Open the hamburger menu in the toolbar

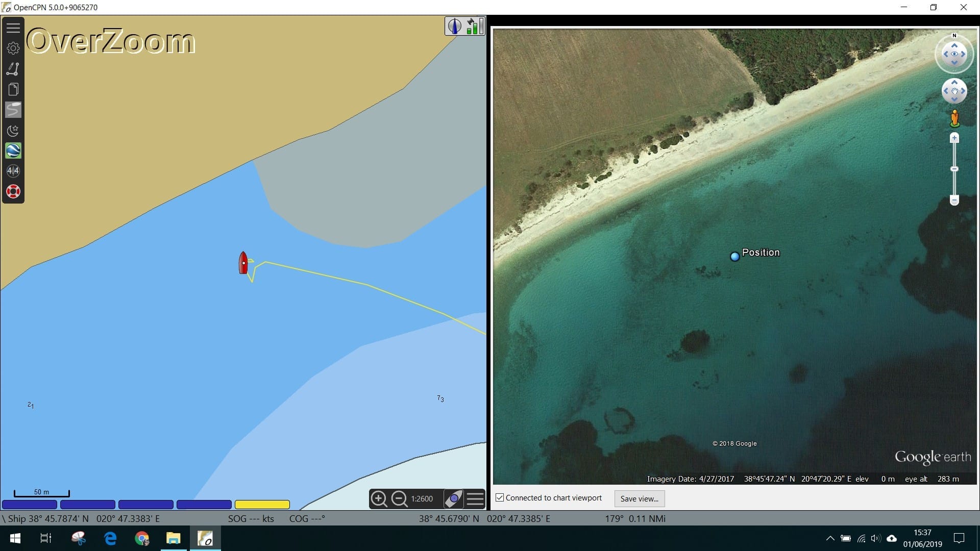point(13,27)
